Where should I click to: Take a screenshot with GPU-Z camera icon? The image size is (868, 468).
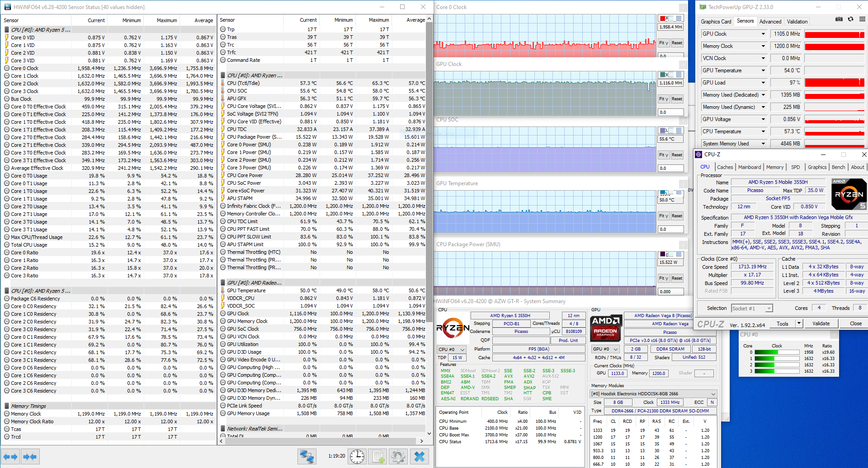[x=839, y=19]
